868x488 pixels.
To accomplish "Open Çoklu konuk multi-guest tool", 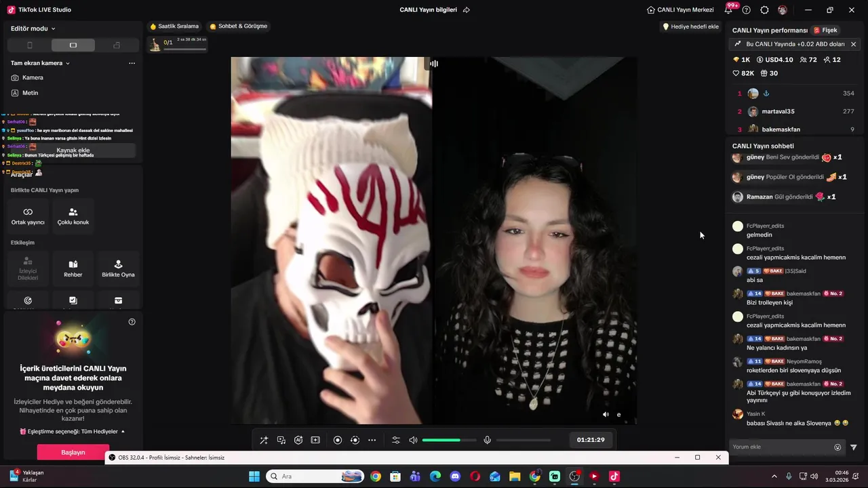I will click(x=73, y=216).
